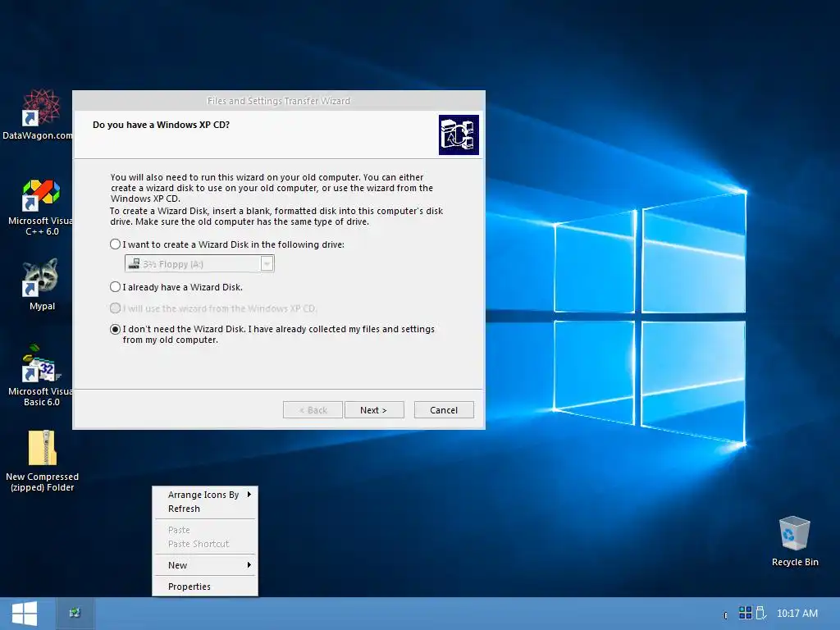Open Properties from the context menu
Image resolution: width=840 pixels, height=630 pixels.
(204, 587)
